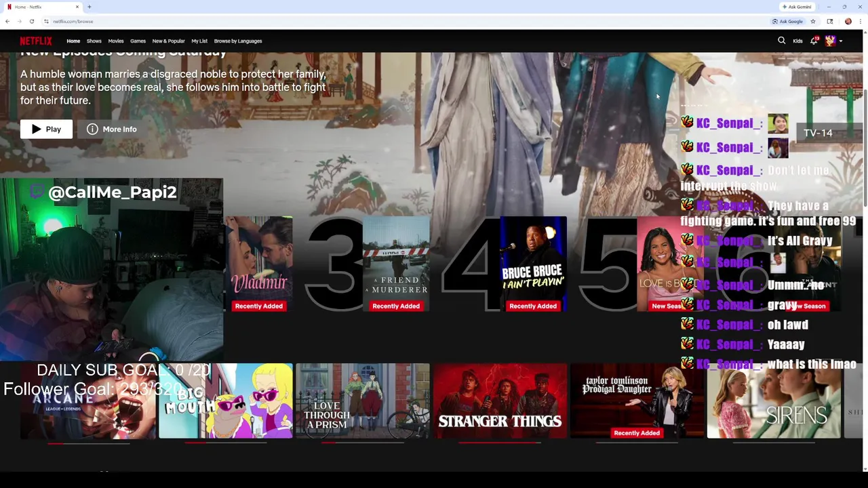The image size is (868, 488).
Task: Open Browse by Languages
Action: point(238,41)
